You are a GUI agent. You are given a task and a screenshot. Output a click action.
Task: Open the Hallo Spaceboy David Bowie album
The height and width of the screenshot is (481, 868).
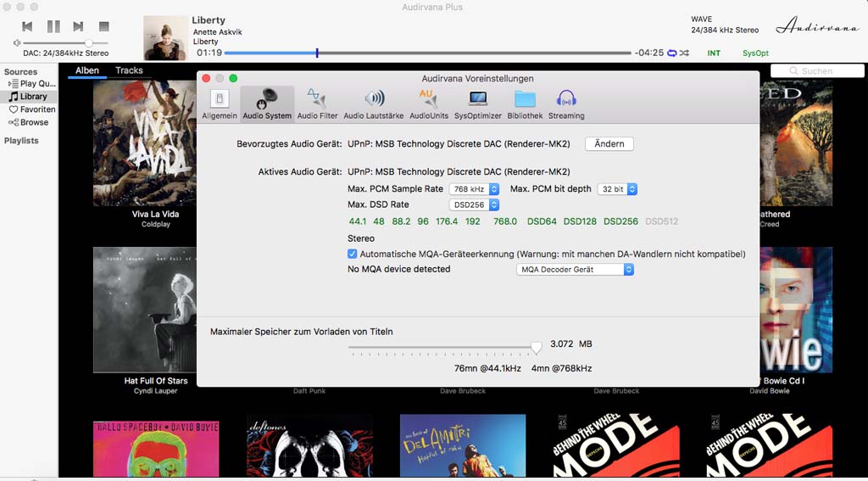(156, 448)
